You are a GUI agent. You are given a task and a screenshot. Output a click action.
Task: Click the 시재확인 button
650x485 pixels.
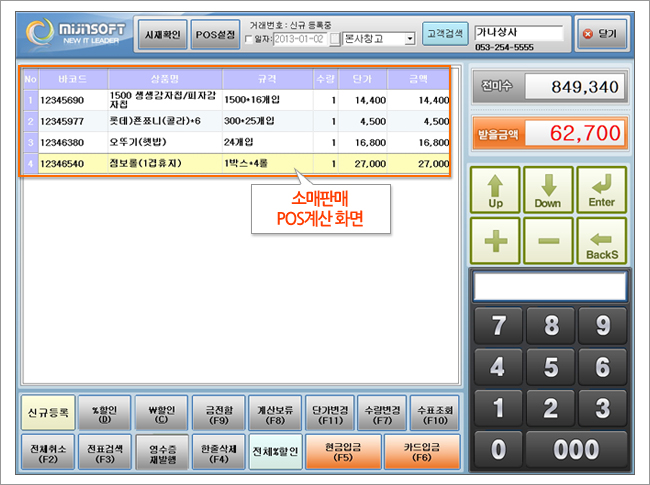click(x=162, y=35)
